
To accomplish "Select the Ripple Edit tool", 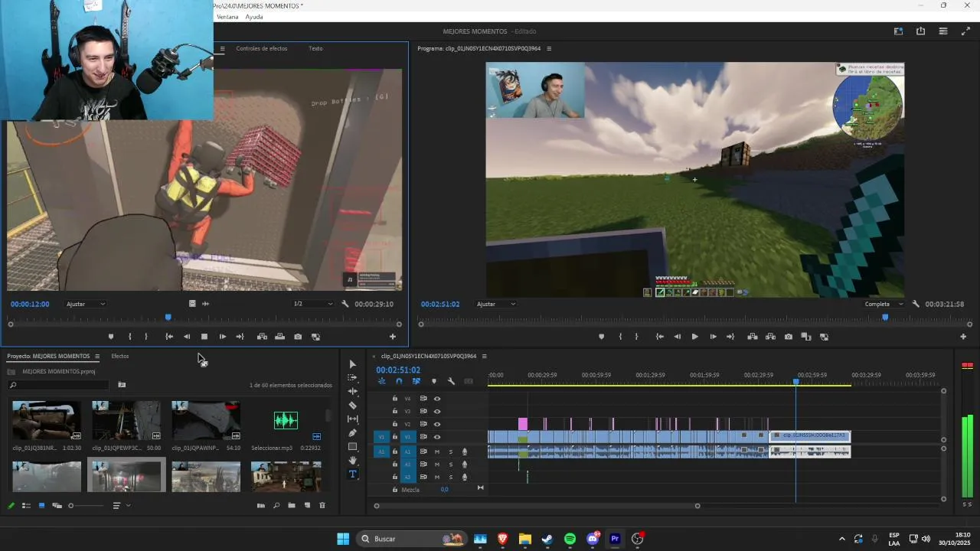I will 352,391.
